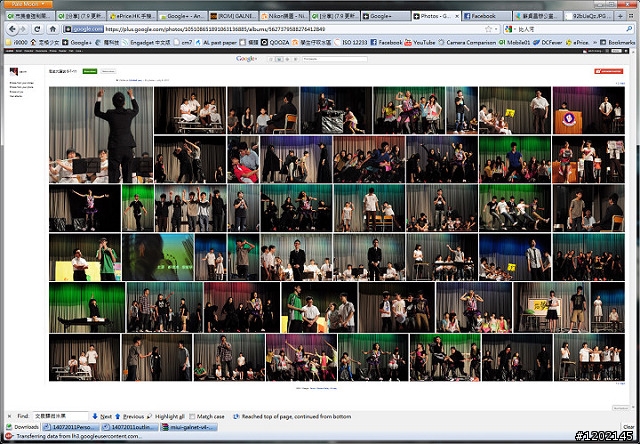Click the google.com site identity button
Viewport: 640px width, 444px height.
click(x=83, y=29)
